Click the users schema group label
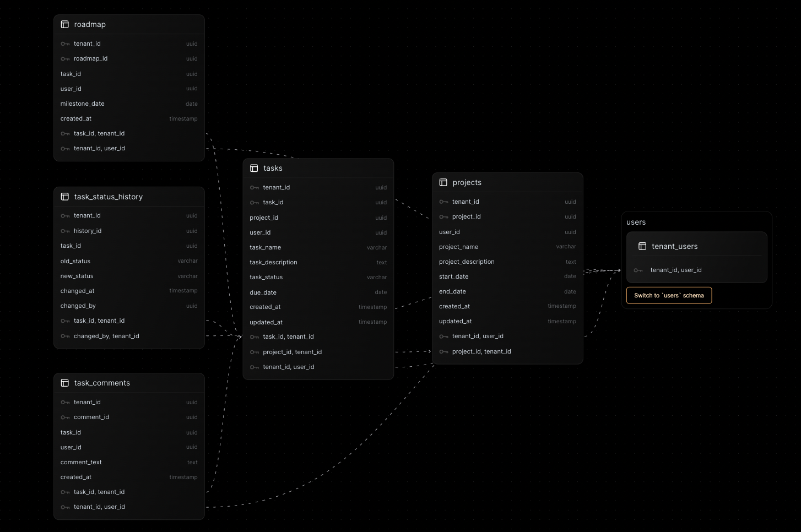The width and height of the screenshot is (801, 532). 636,222
